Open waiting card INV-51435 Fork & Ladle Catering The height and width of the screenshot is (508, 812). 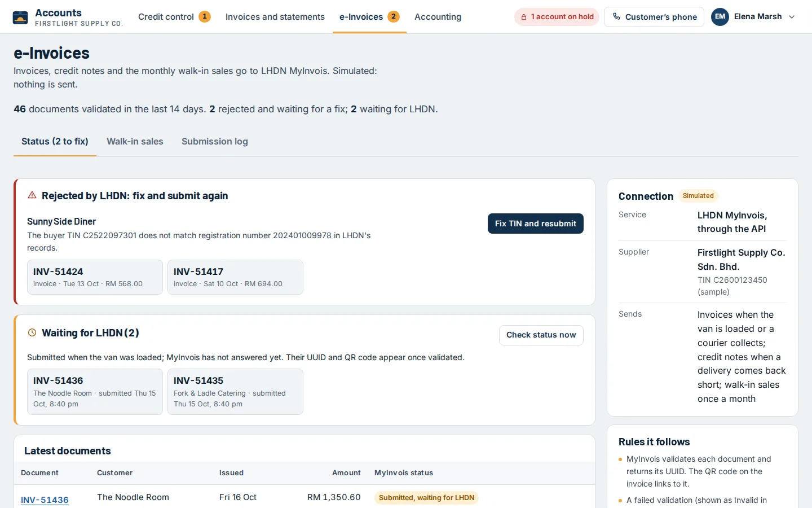pyautogui.click(x=235, y=392)
